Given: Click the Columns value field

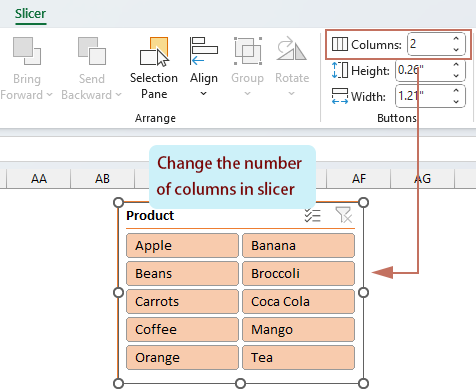Looking at the screenshot, I should click(428, 44).
